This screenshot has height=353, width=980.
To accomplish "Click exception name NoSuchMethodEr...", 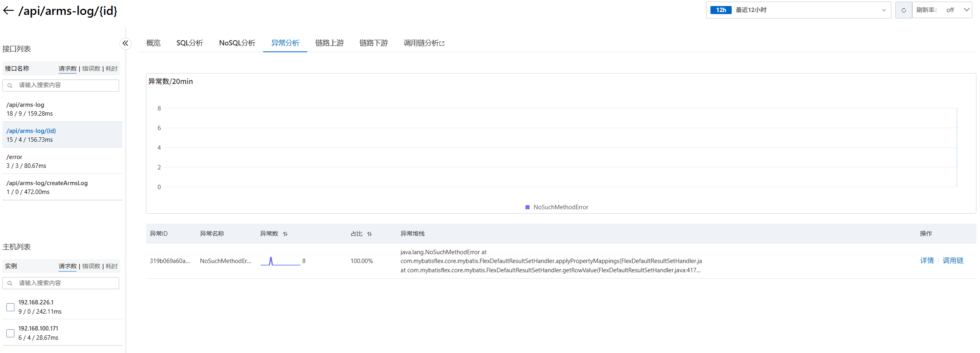I will [225, 261].
